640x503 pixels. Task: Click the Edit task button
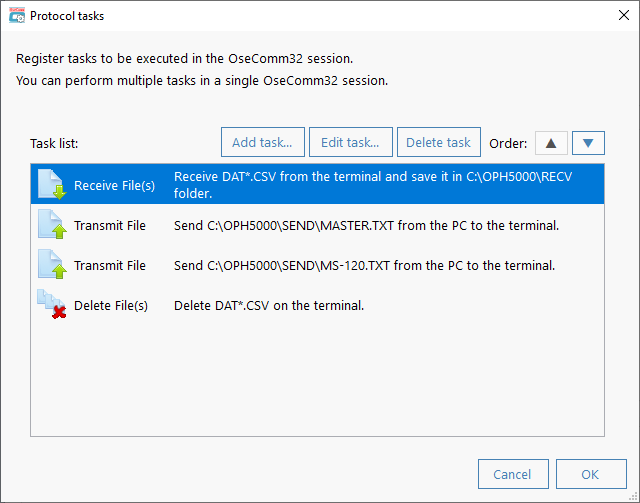tap(351, 142)
